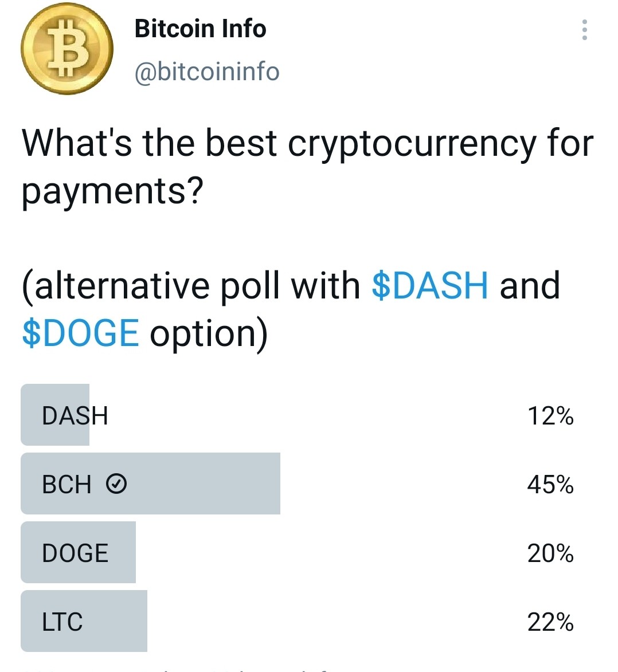Click the checkmark icon next to BCH
The image size is (618, 672).
pyautogui.click(x=116, y=484)
